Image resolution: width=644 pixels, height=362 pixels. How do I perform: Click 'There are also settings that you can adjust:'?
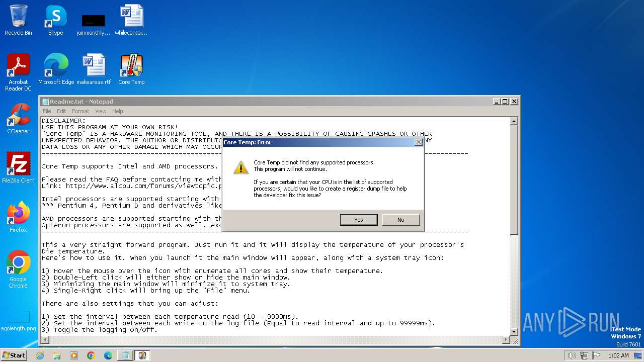click(x=130, y=304)
